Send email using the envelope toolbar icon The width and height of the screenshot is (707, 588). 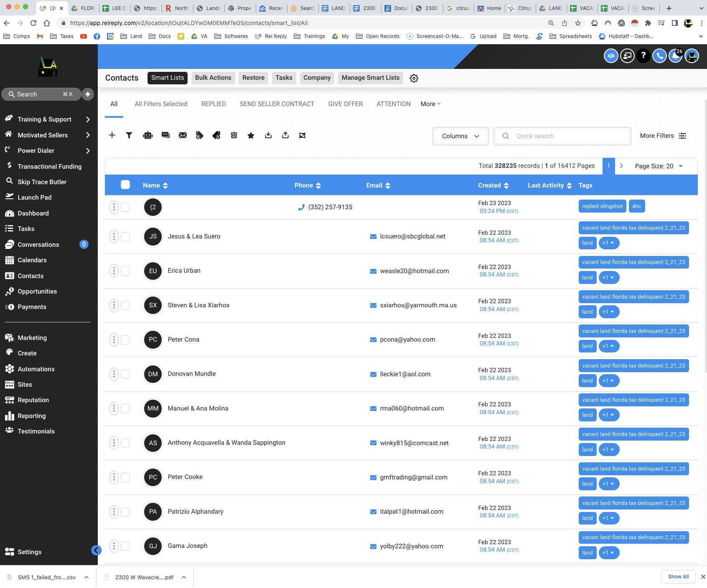coord(183,135)
